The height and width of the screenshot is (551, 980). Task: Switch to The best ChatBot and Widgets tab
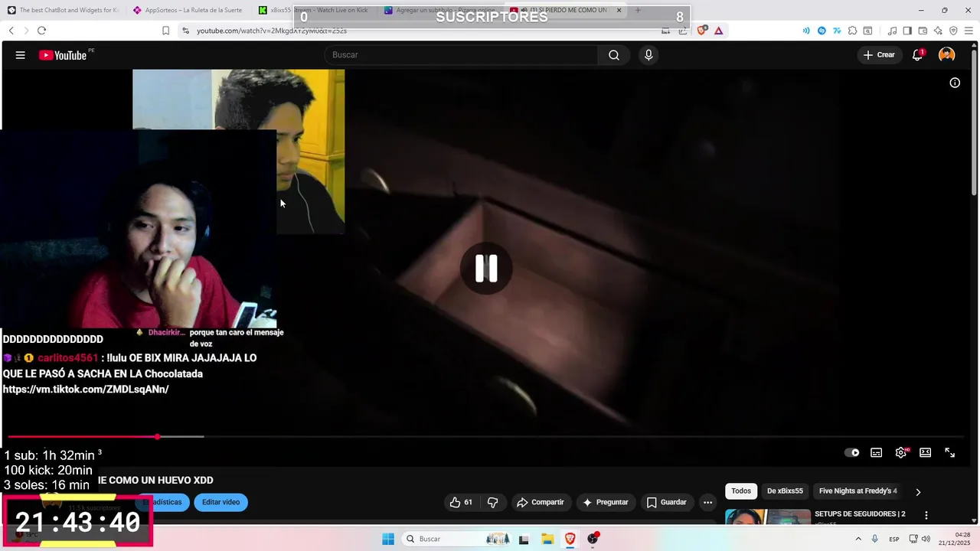coord(63,10)
